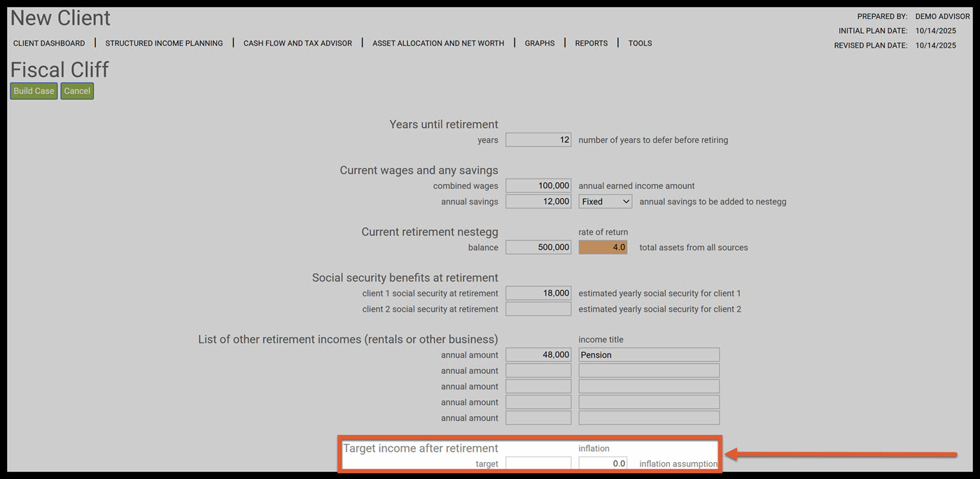Image resolution: width=980 pixels, height=479 pixels.
Task: Open the Client Dashboard menu
Action: pos(49,43)
